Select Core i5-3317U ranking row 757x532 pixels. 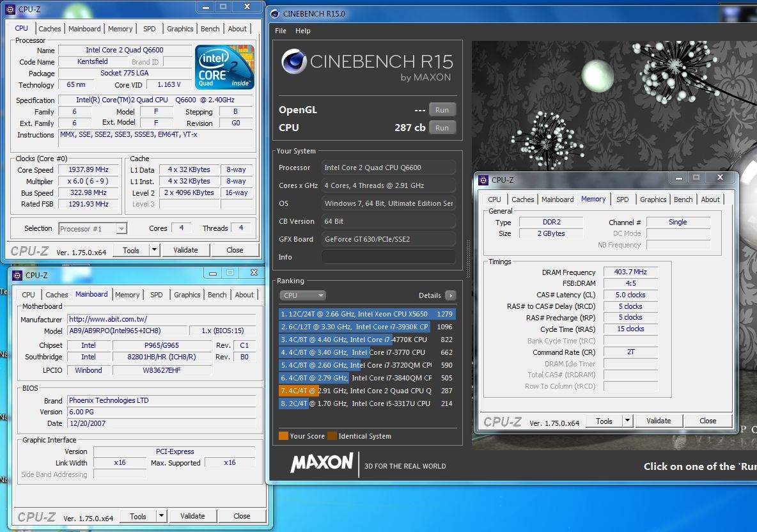(x=367, y=403)
